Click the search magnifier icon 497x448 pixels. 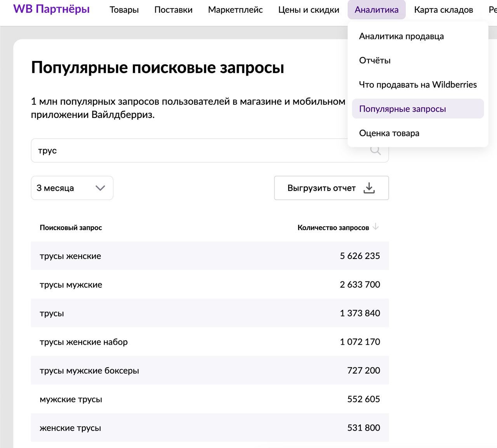tap(375, 151)
